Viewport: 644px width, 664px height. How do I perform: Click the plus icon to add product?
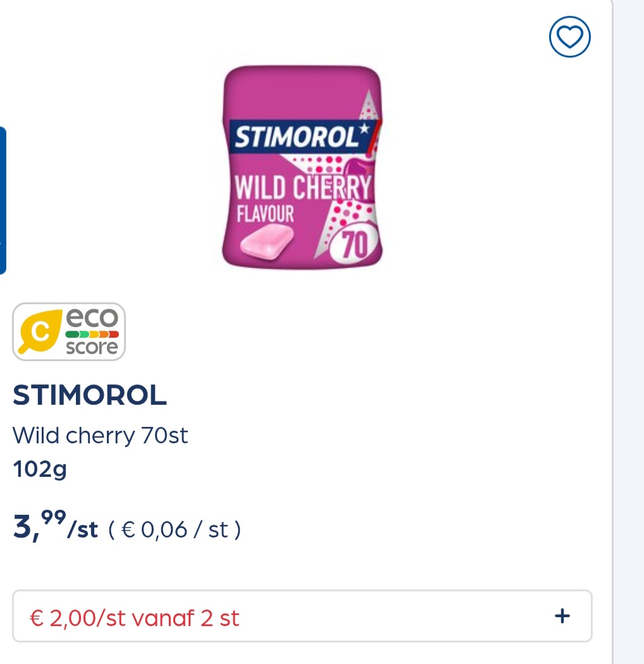coord(562,615)
